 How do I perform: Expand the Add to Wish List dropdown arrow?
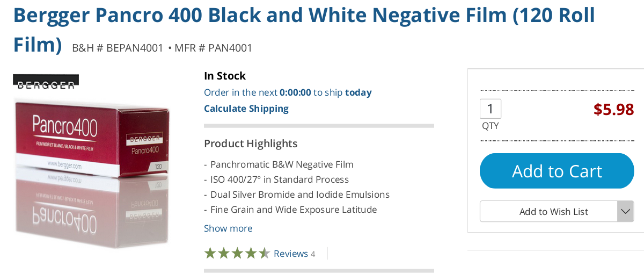tap(625, 211)
